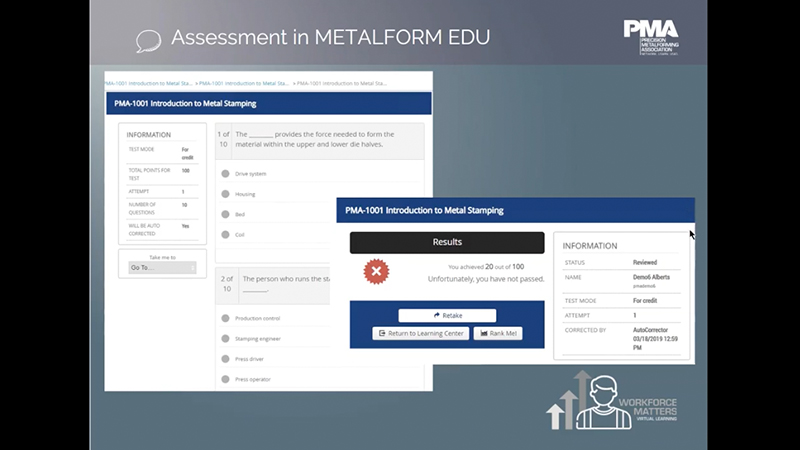Viewport: 800px width, 450px height.
Task: Select 'Production control' answer option
Action: (225, 318)
